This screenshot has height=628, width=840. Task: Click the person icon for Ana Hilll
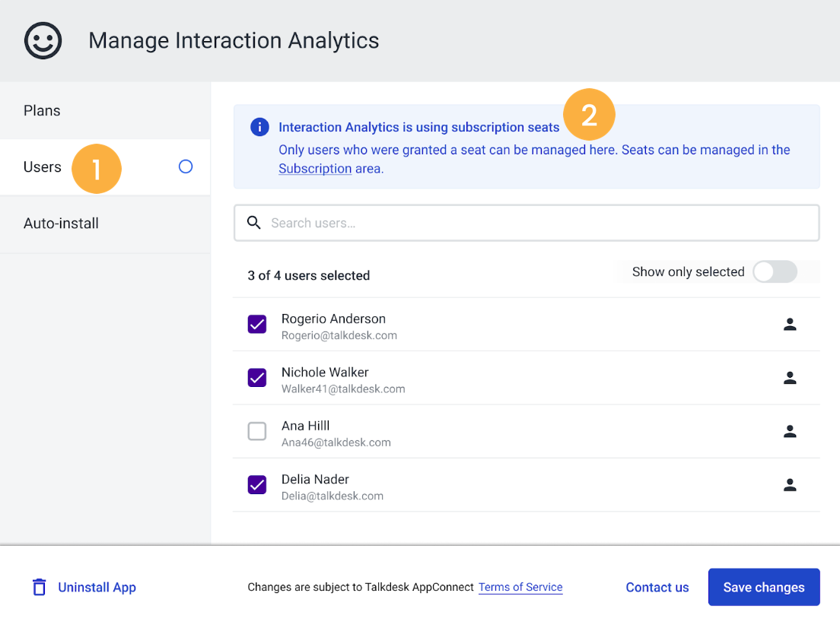tap(790, 431)
